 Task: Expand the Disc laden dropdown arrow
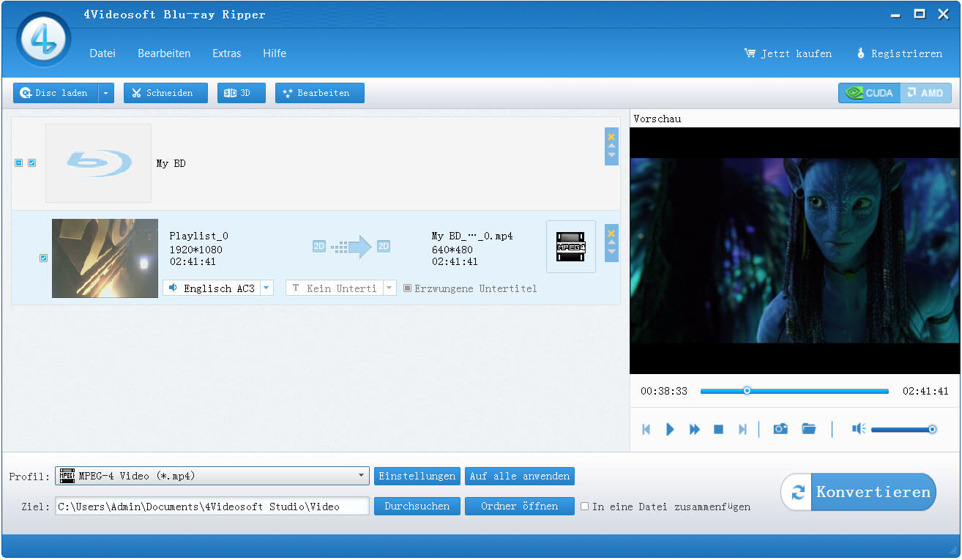click(106, 93)
